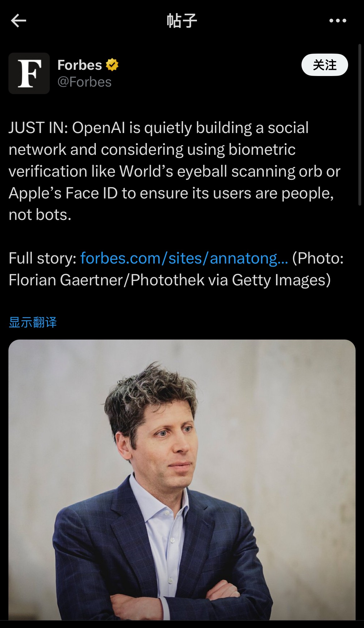Tap the 'Full story:' label text

pos(43,258)
